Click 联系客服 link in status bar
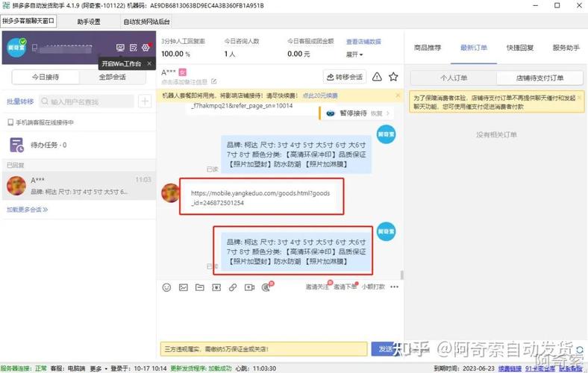The width and height of the screenshot is (588, 373). click(x=571, y=369)
